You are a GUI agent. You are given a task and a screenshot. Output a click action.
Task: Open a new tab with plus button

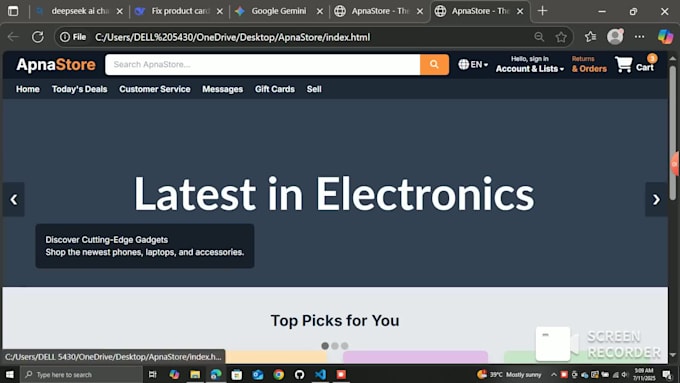click(x=542, y=11)
